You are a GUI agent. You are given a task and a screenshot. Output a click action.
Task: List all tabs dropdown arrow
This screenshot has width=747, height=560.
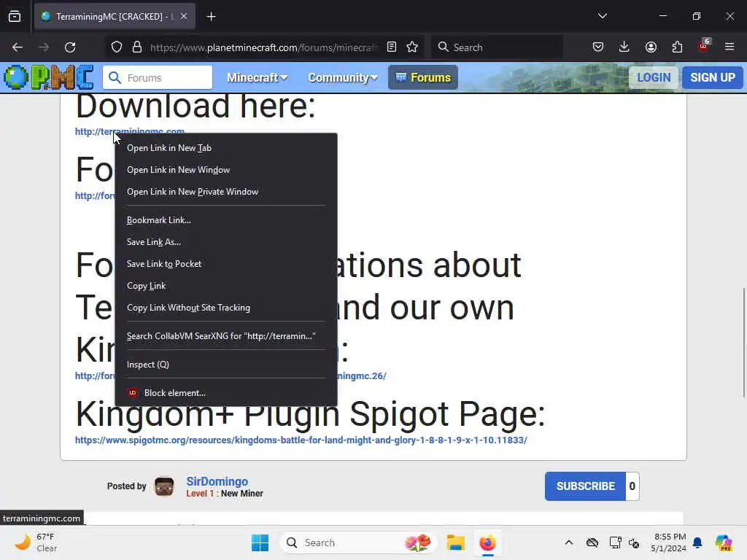click(603, 16)
